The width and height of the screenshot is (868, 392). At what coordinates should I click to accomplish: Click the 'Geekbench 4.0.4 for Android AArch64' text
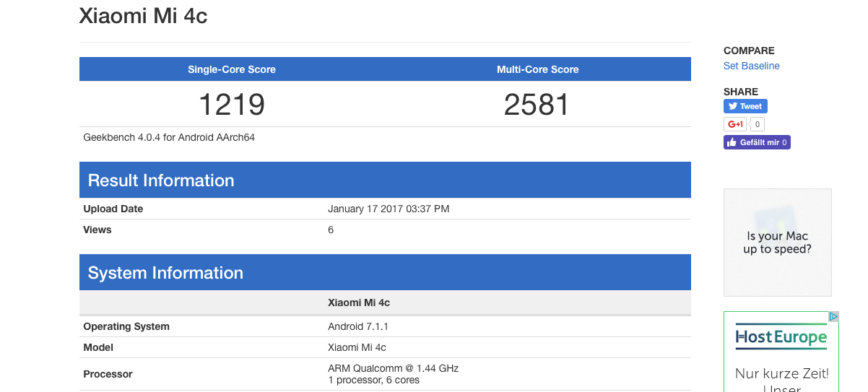[x=169, y=137]
